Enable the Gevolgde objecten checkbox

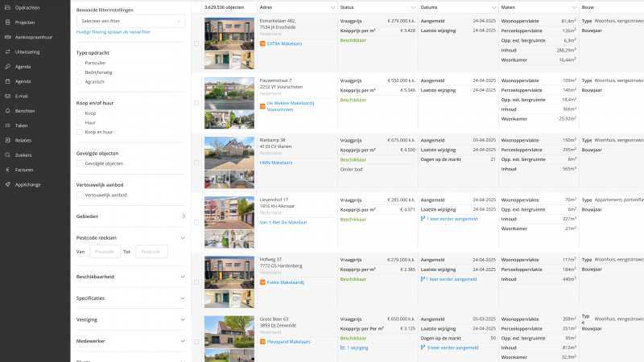(80, 163)
